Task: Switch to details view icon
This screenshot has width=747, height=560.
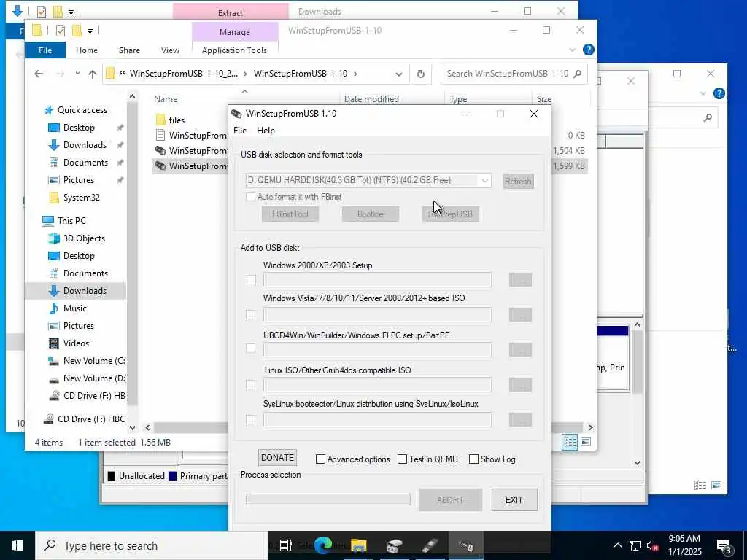Action: click(x=570, y=442)
